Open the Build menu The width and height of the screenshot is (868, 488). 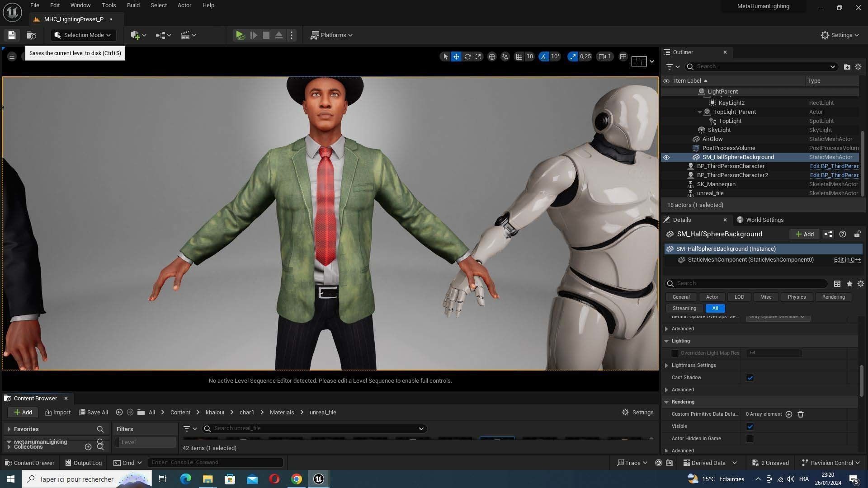(x=133, y=5)
